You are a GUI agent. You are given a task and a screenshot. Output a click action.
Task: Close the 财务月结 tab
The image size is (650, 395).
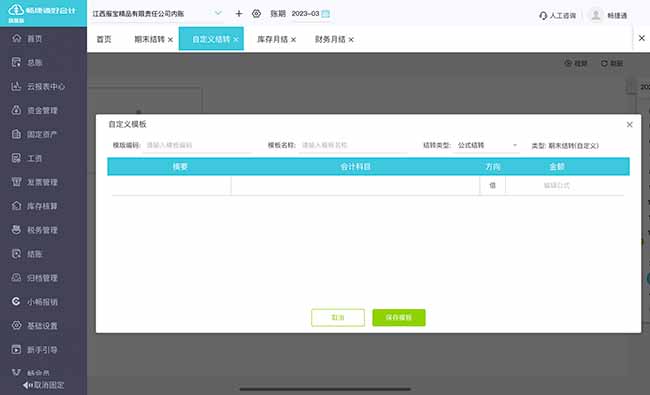[x=351, y=40]
